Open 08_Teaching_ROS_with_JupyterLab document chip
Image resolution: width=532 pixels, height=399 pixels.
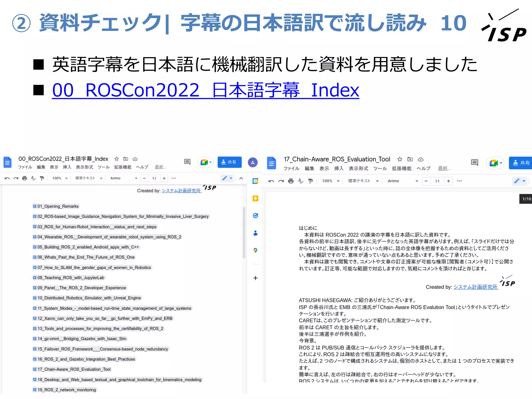click(69, 278)
